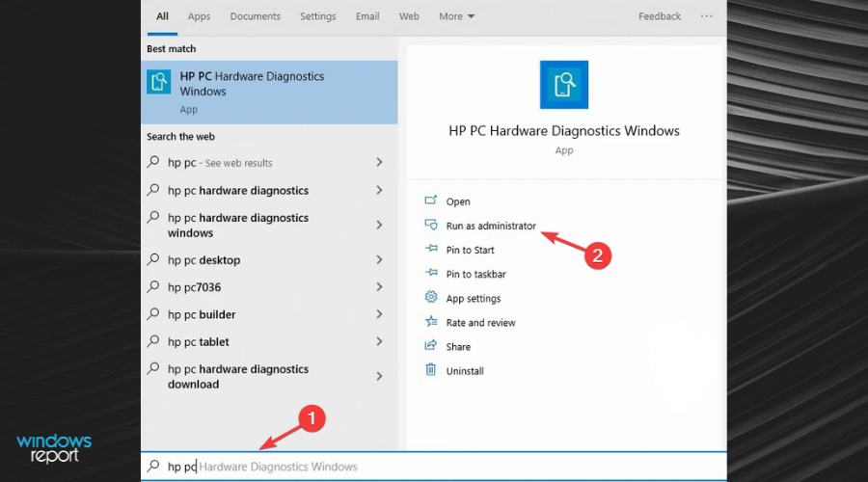Expand the 'hp pc hardware diagnostics' suggestion arrow
The height and width of the screenshot is (482, 868).
pos(379,190)
